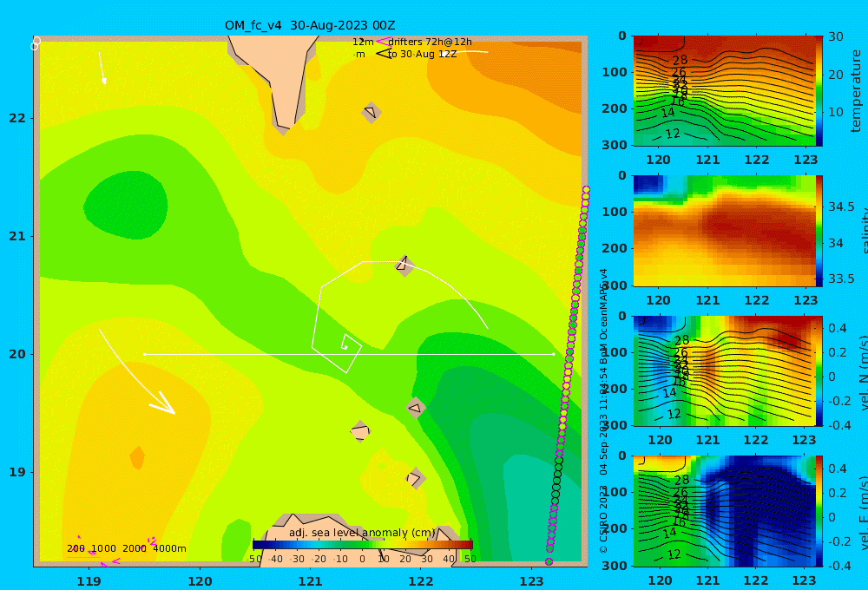Click the east endpoint of the transect line
Viewport: 868px width, 590px height.
554,354
